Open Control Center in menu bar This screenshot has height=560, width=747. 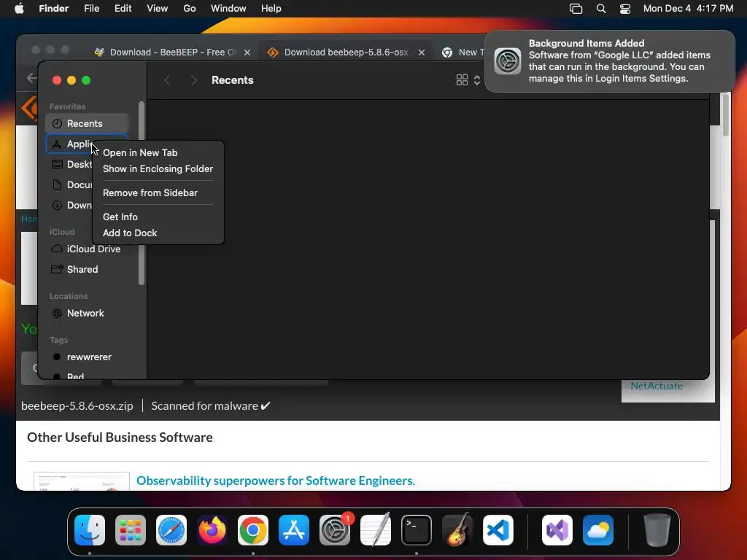[625, 9]
